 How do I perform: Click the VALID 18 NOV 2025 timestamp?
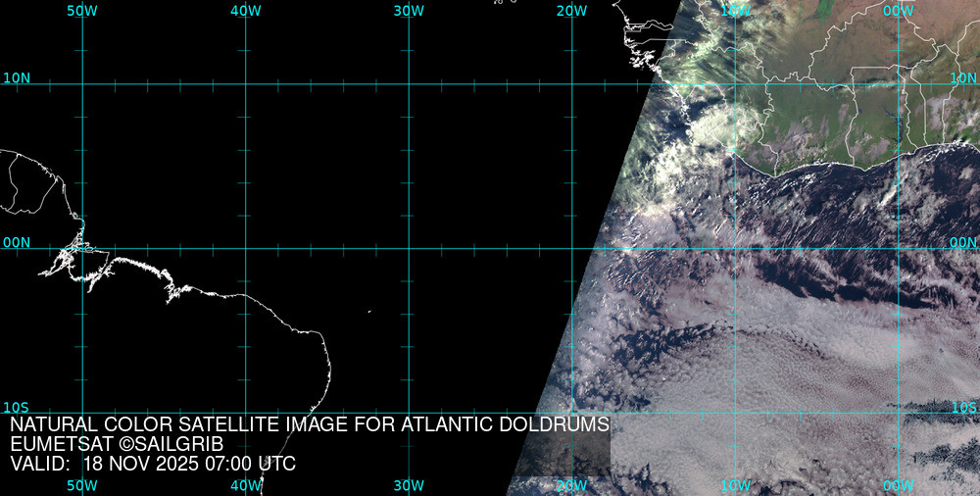pos(153,464)
